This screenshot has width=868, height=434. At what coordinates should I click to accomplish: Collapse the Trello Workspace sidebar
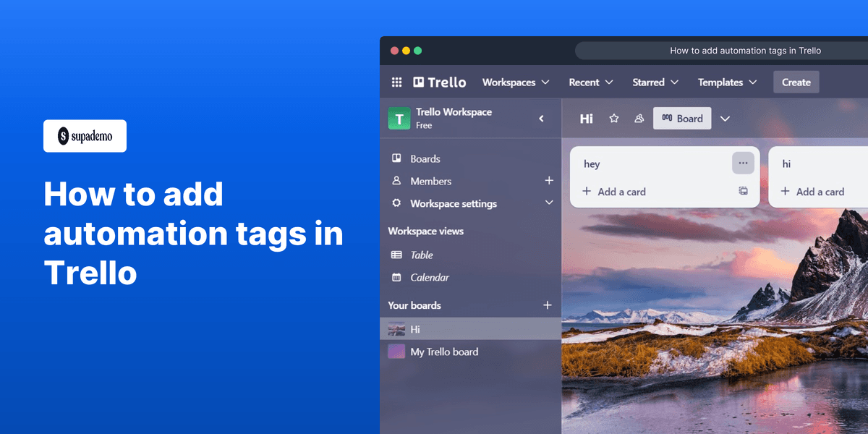pyautogui.click(x=541, y=118)
